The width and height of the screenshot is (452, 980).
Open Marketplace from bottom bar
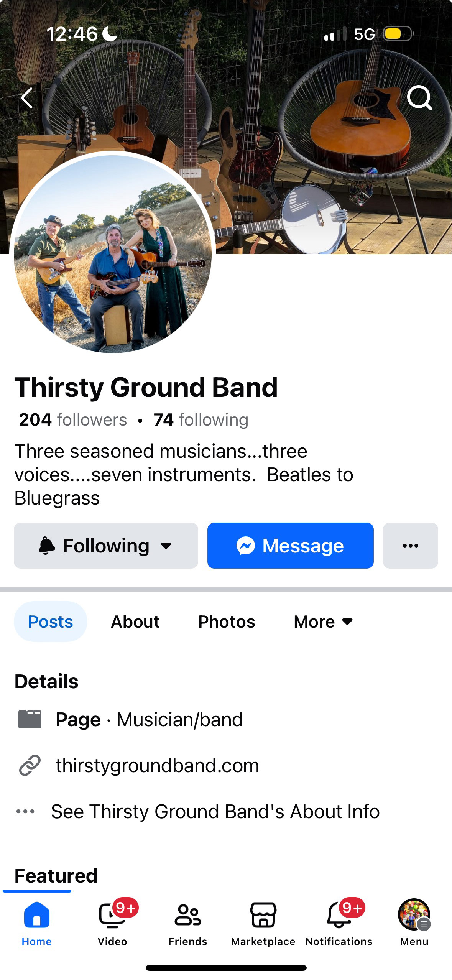click(263, 915)
